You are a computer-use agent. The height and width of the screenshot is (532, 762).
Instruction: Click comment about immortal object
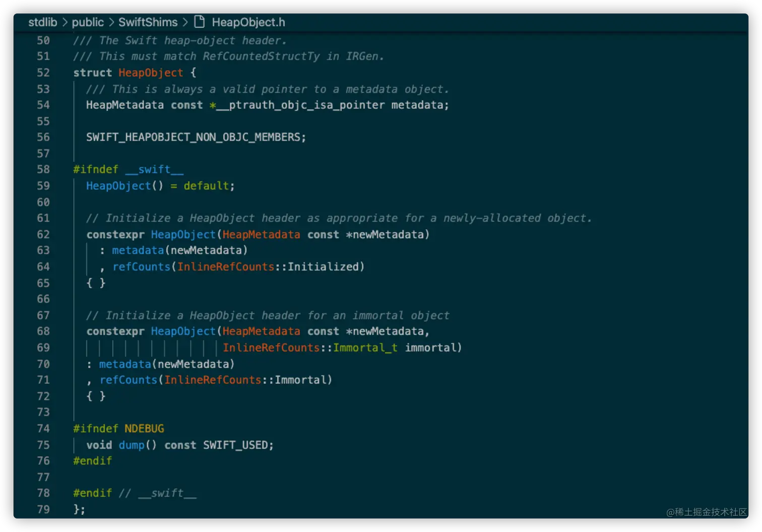click(x=268, y=315)
